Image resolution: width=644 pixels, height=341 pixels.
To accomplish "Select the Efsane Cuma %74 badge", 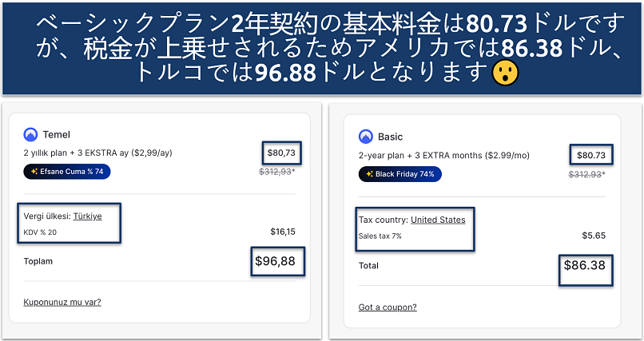I will [x=67, y=171].
